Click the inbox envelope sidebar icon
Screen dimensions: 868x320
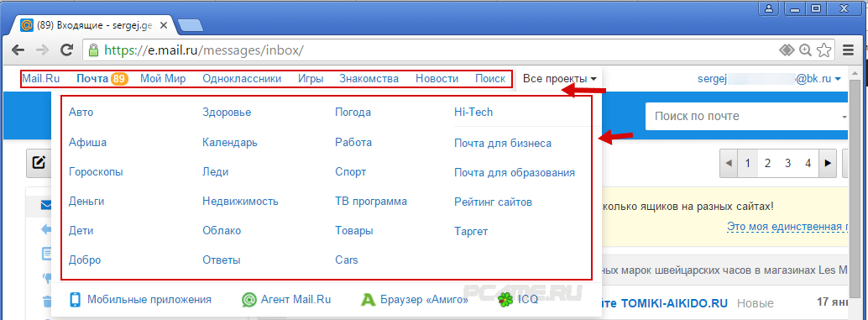coord(46,206)
